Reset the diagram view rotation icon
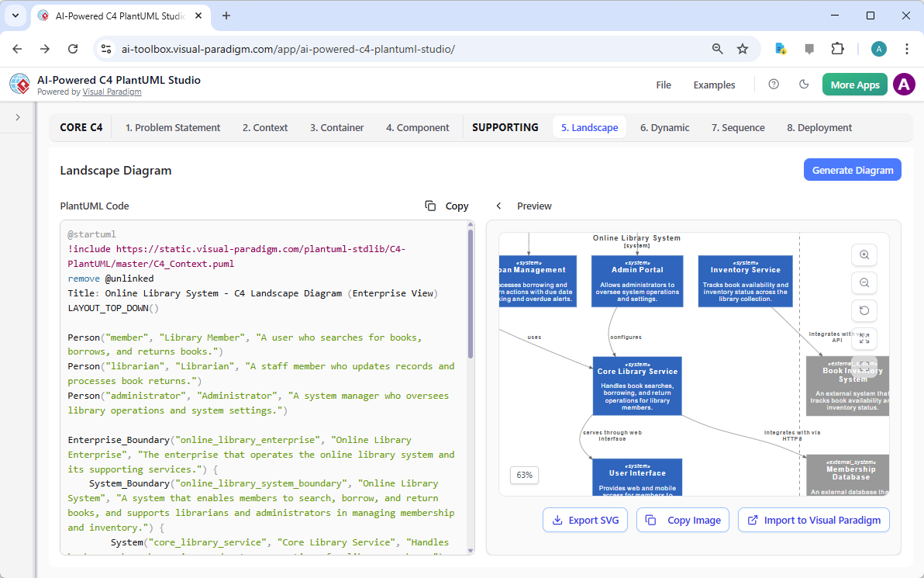 coord(864,310)
